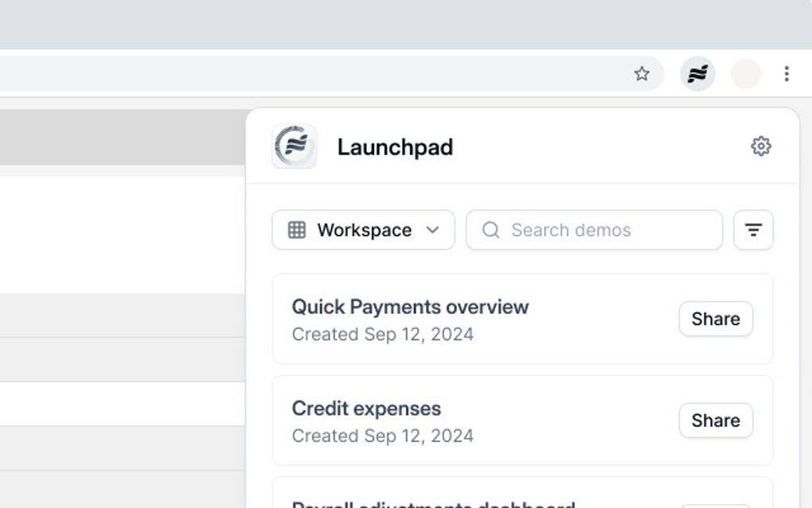Viewport: 812px width, 508px height.
Task: Toggle the Workspace filter selection
Action: click(x=362, y=230)
